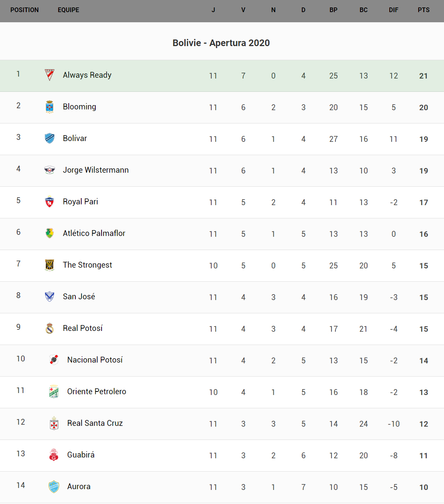
Task: Click the PTS column header
Action: point(423,10)
